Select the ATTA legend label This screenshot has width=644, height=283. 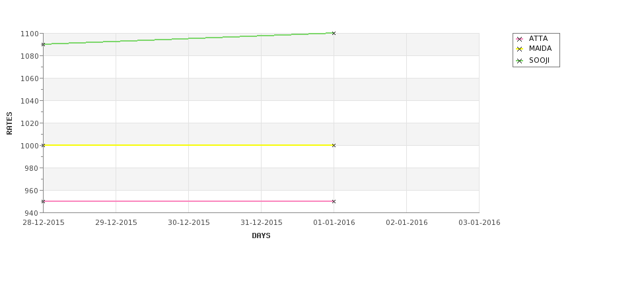538,38
